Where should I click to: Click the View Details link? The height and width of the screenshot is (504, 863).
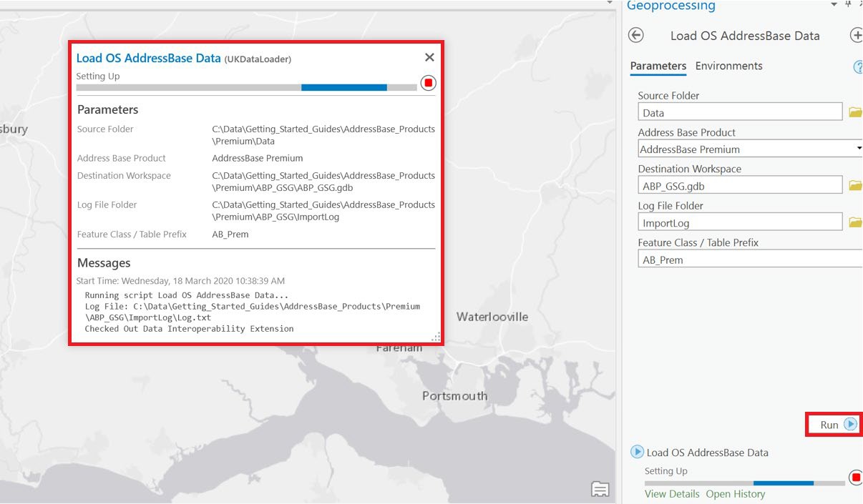(671, 494)
